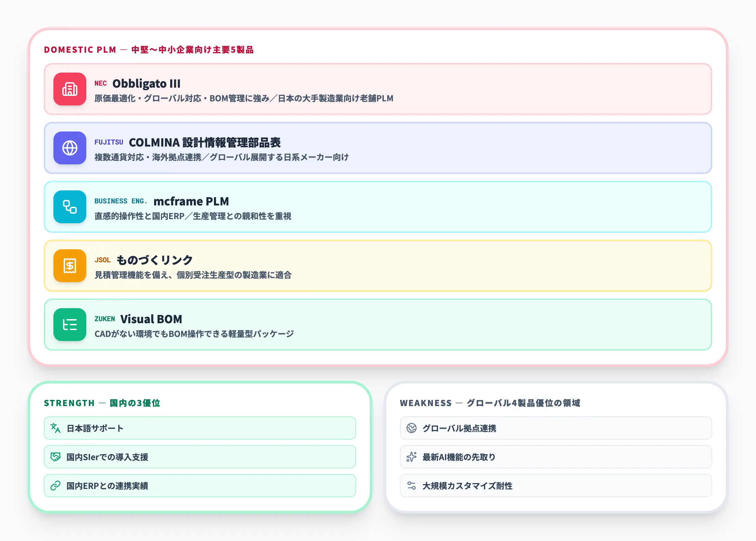Click the description starting CADがない環境でも
Screen dimensions: 756x541
point(194,334)
